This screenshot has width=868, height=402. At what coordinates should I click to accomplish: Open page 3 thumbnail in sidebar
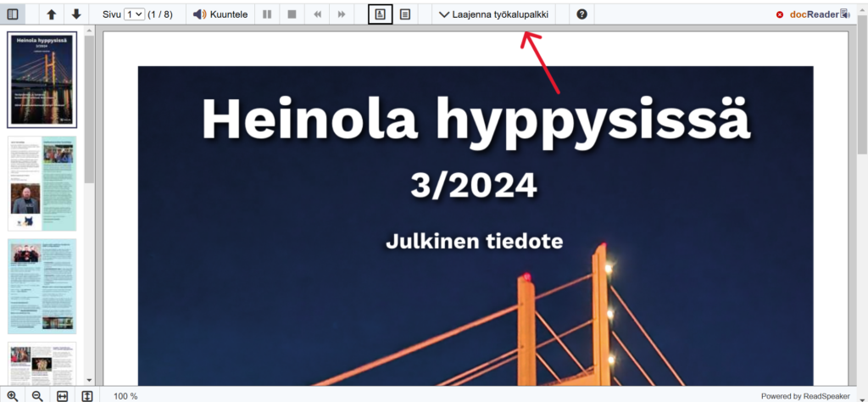click(42, 287)
